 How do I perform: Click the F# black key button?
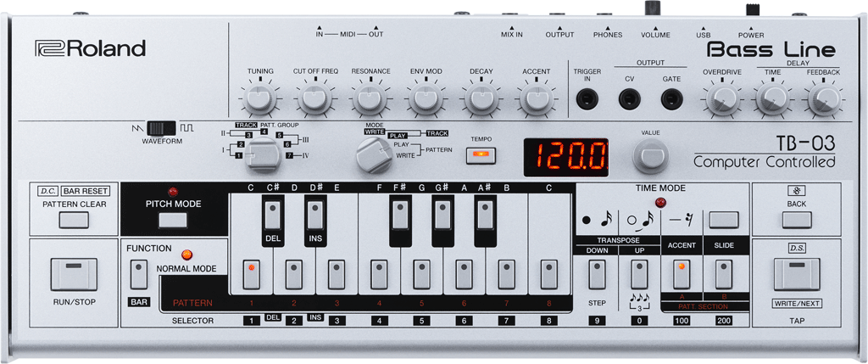[400, 216]
